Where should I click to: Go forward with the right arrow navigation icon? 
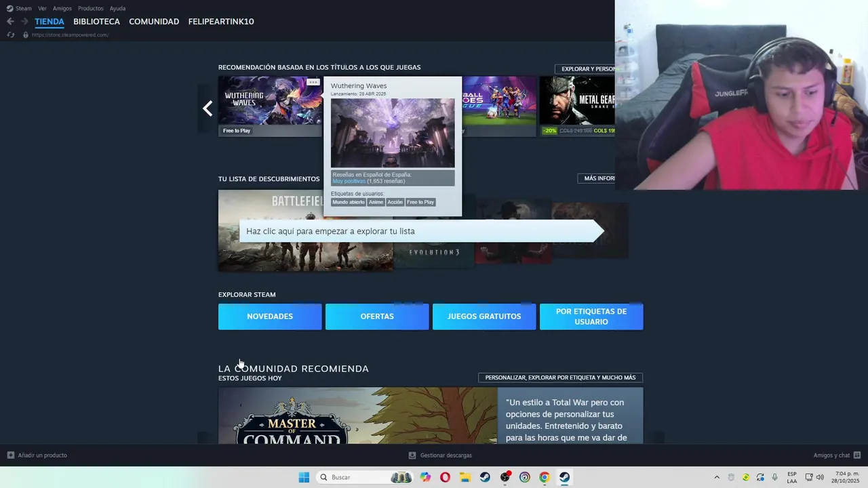tap(24, 22)
